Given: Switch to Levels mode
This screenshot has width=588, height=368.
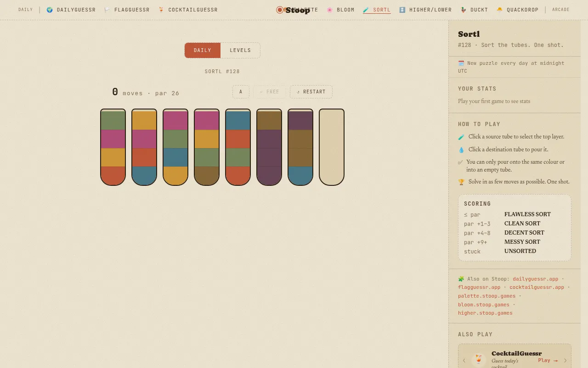Looking at the screenshot, I should pos(240,50).
